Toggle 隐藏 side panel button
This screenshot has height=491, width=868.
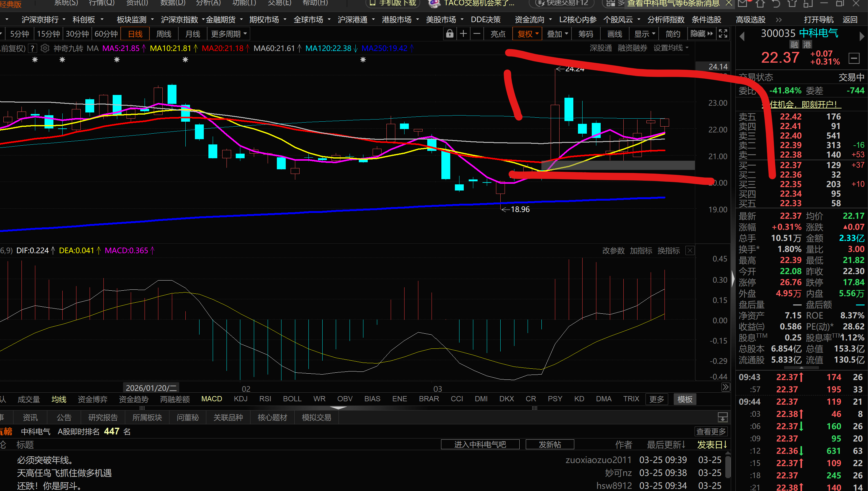pos(701,34)
